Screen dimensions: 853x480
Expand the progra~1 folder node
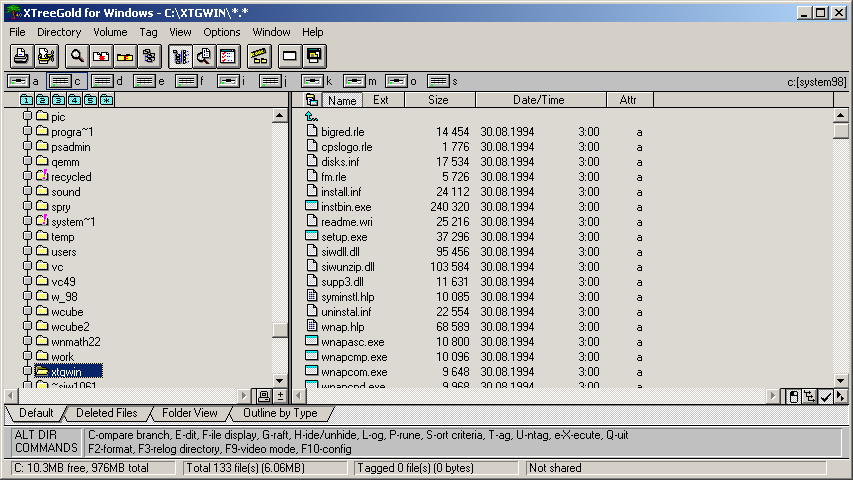tap(28, 132)
